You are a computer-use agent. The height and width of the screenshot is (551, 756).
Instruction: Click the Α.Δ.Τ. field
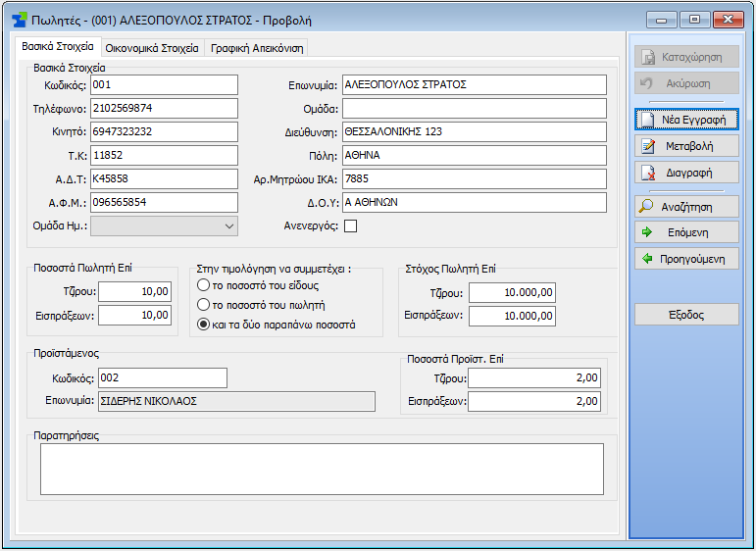tap(165, 178)
